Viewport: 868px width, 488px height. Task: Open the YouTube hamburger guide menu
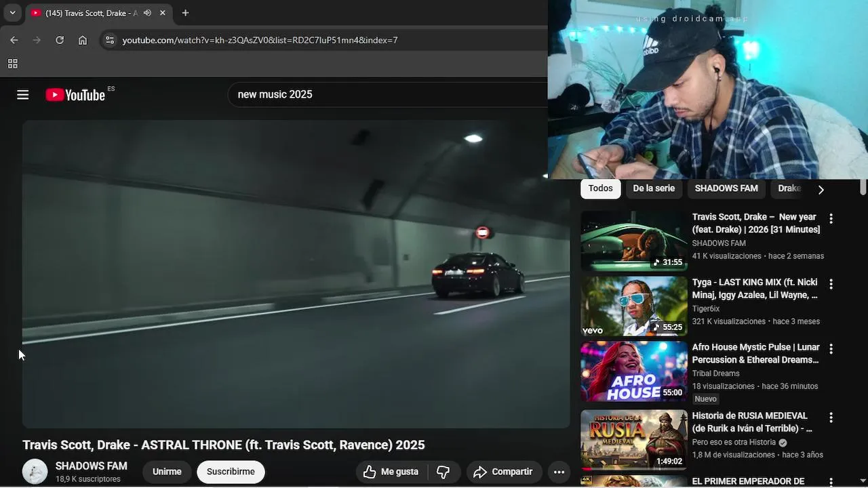pyautogui.click(x=23, y=95)
